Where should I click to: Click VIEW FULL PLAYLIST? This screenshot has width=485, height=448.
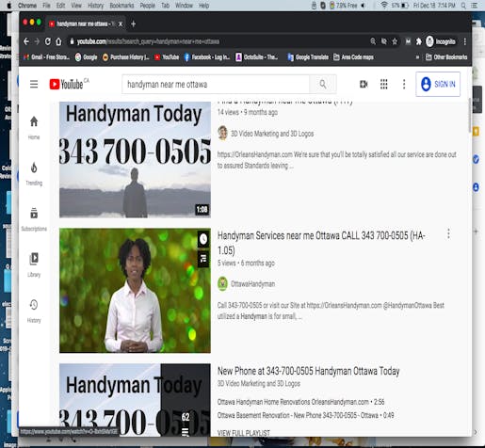pyautogui.click(x=244, y=433)
